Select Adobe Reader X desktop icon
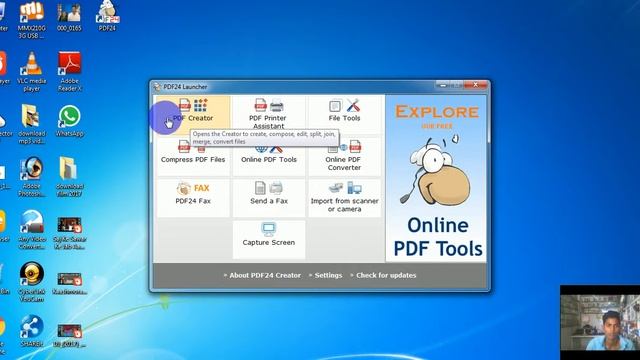640x360 pixels. 69,72
